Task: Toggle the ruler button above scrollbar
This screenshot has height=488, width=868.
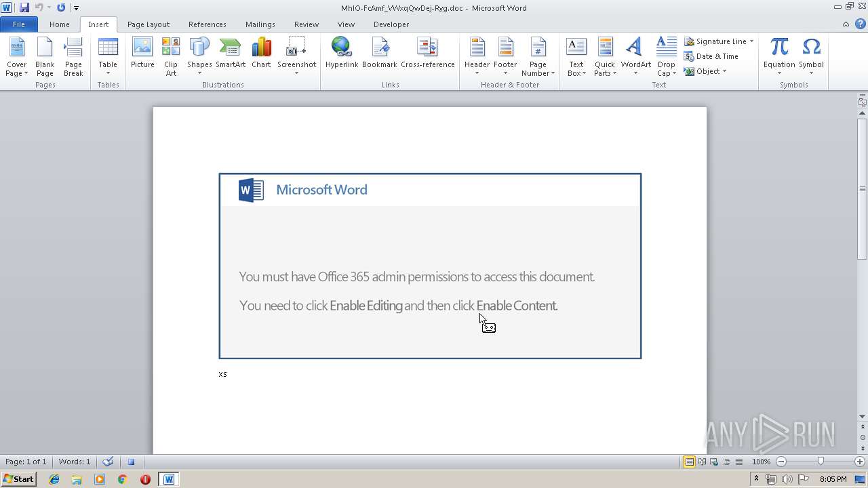Action: tap(862, 102)
